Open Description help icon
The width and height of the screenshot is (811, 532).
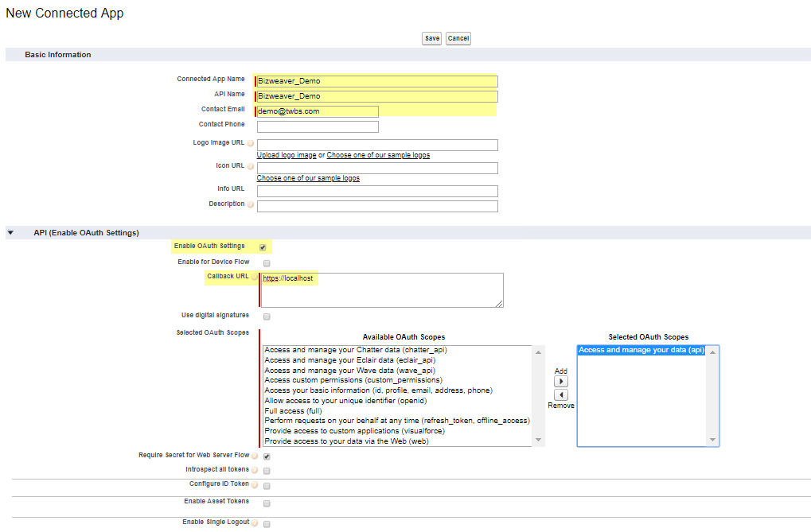click(x=251, y=204)
